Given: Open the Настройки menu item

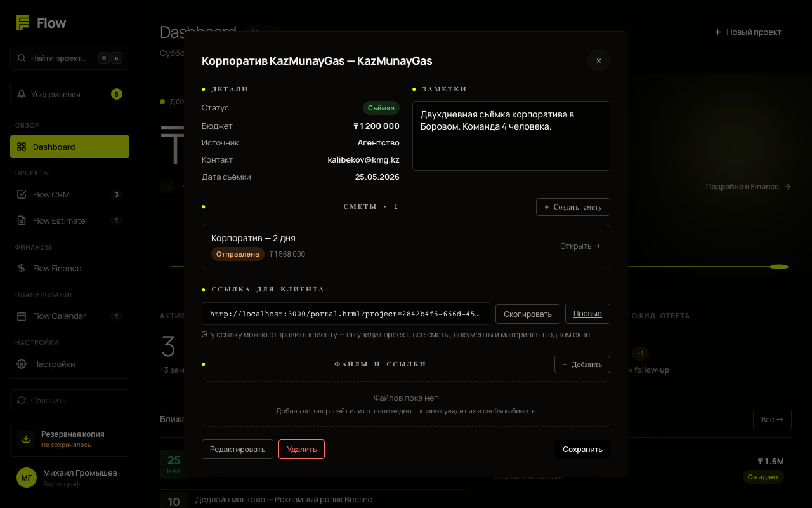Looking at the screenshot, I should [x=70, y=364].
